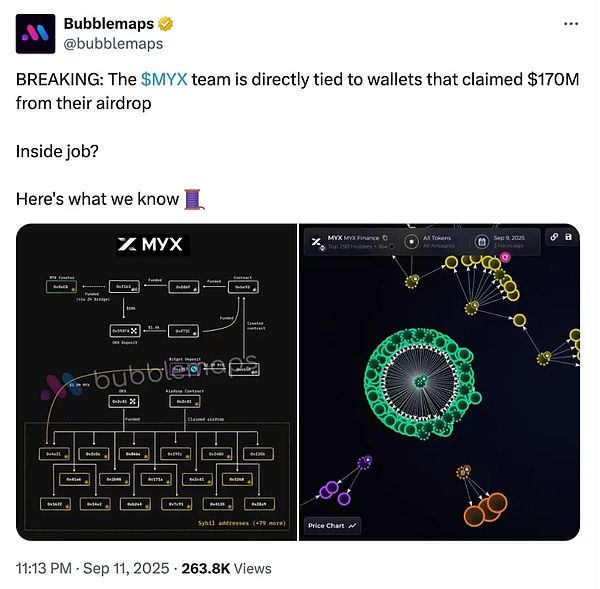Expand the MYX Finance token selector
The image size is (600, 589).
[352, 241]
